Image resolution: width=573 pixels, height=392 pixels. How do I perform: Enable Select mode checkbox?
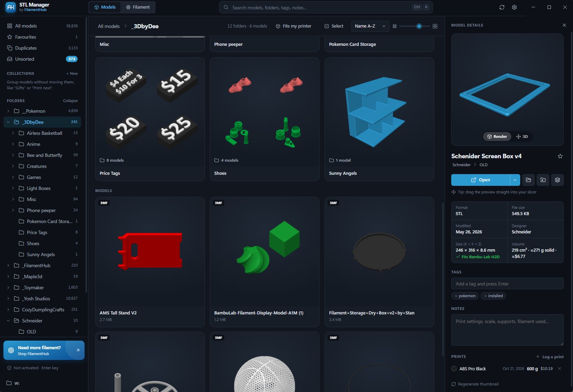click(327, 26)
